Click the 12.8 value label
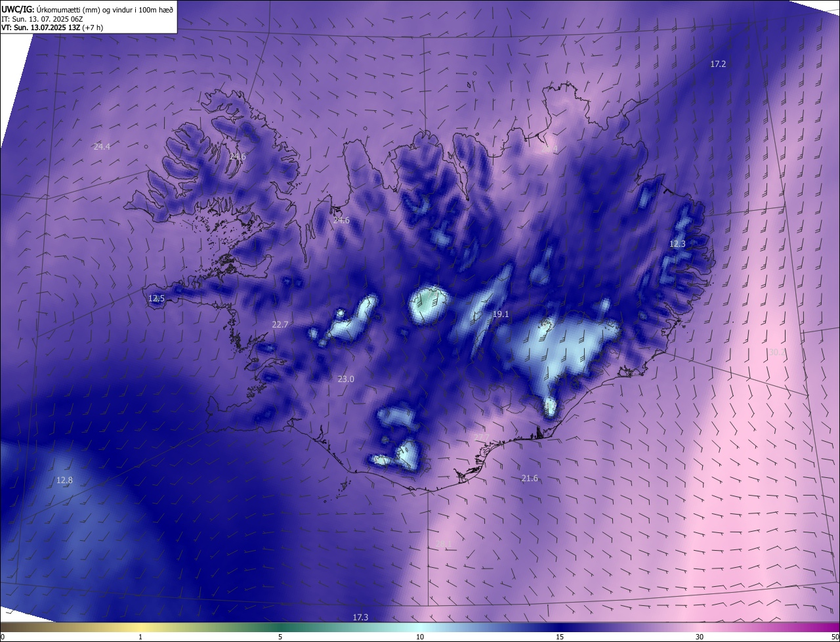Screen dimensions: 840x642 pos(64,481)
